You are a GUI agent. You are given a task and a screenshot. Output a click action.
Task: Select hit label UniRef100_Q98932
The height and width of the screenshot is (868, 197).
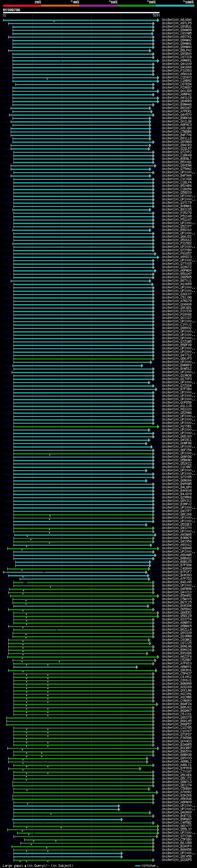pos(177,328)
